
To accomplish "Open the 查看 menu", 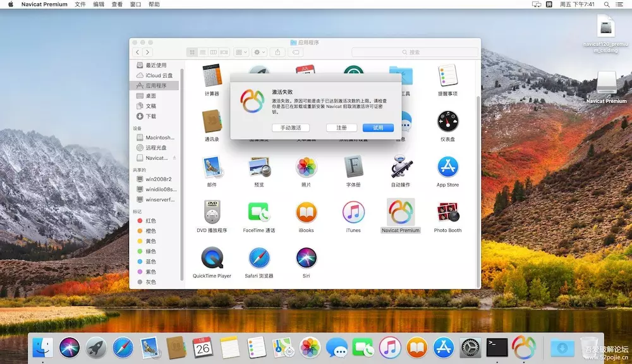I will (x=117, y=4).
